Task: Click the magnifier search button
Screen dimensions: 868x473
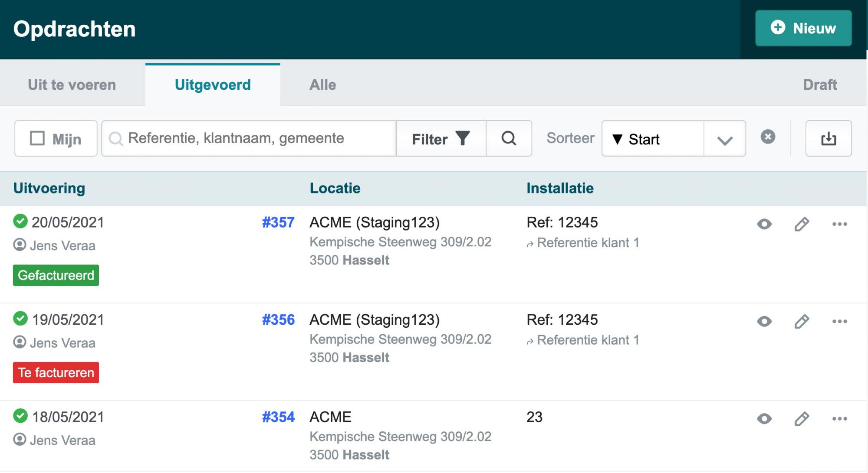Action: click(509, 139)
